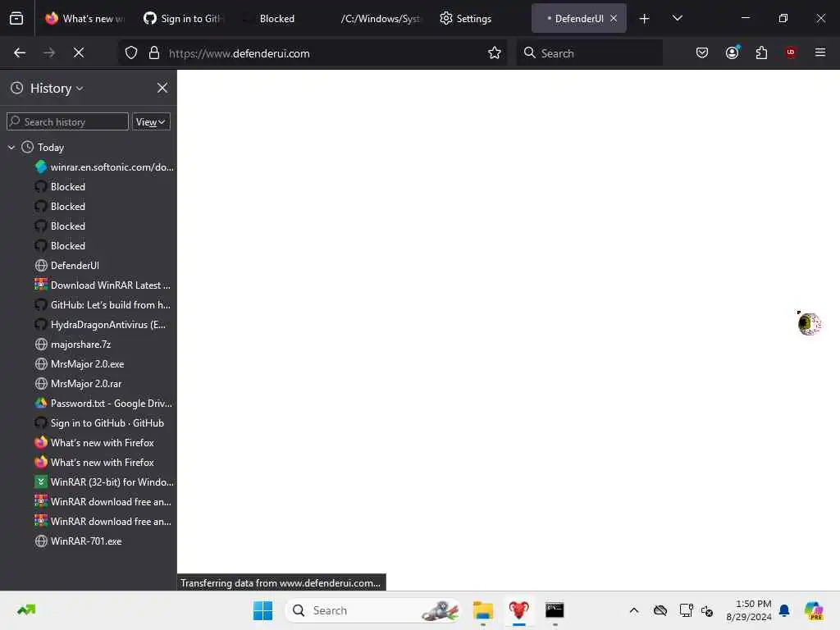Open clock showing 1:50 PM
This screenshot has height=630, width=840.
(x=748, y=610)
